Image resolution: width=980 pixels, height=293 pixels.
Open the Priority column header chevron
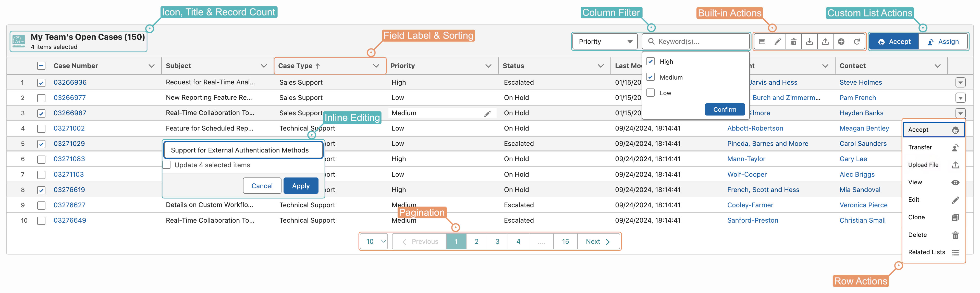(488, 66)
